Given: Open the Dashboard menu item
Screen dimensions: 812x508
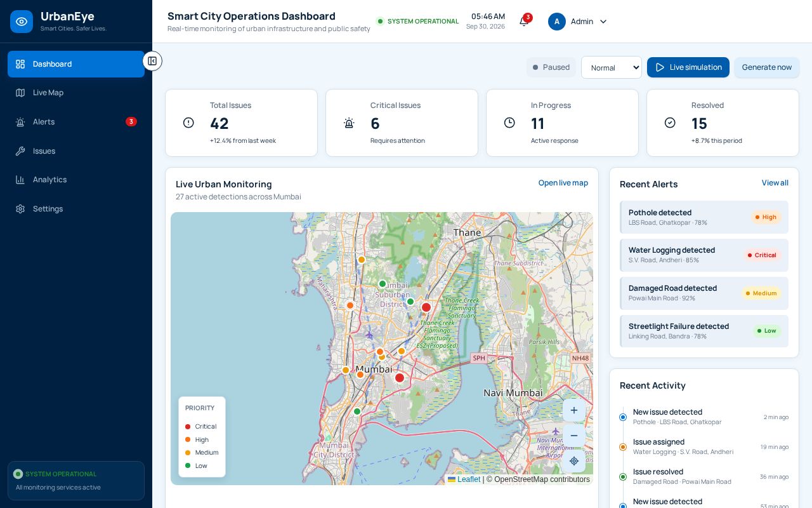Looking at the screenshot, I should pos(76,64).
